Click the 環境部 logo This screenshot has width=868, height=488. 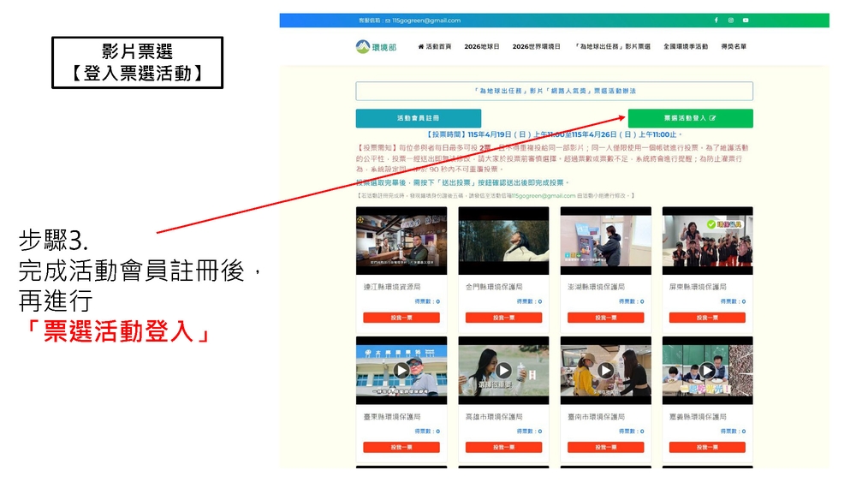pos(377,47)
